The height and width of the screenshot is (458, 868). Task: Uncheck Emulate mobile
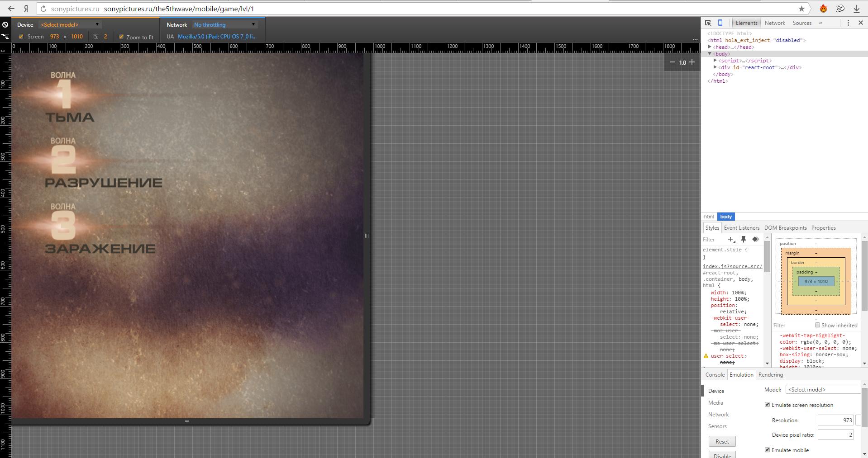tap(767, 450)
